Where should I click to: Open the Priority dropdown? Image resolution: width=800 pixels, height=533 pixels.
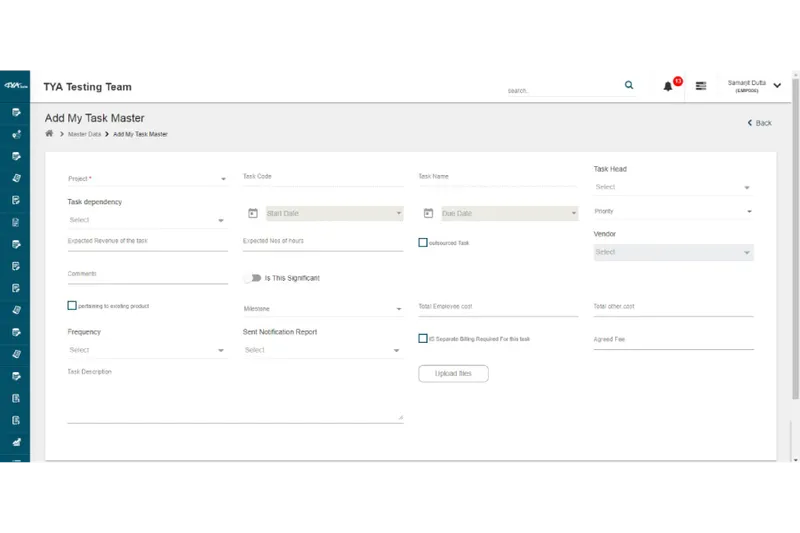(x=673, y=211)
